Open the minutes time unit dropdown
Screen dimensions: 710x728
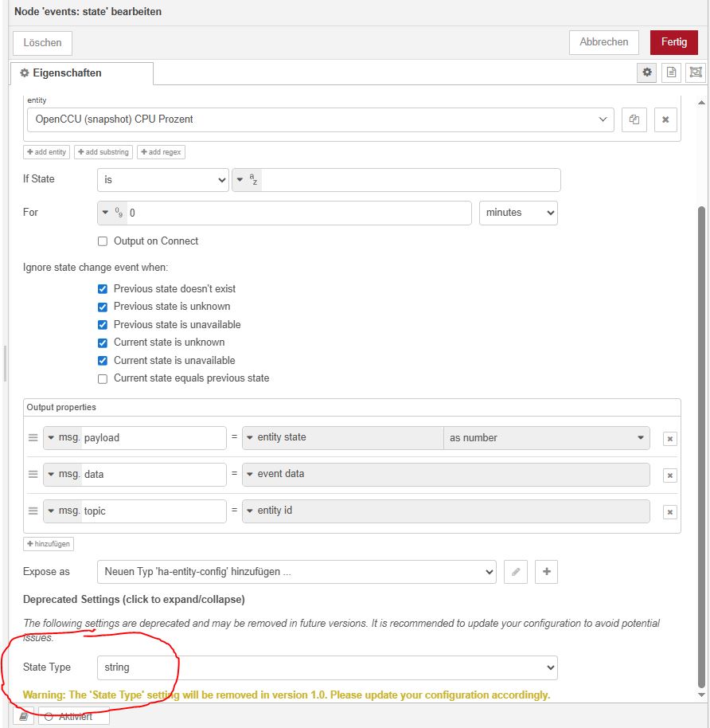point(518,213)
